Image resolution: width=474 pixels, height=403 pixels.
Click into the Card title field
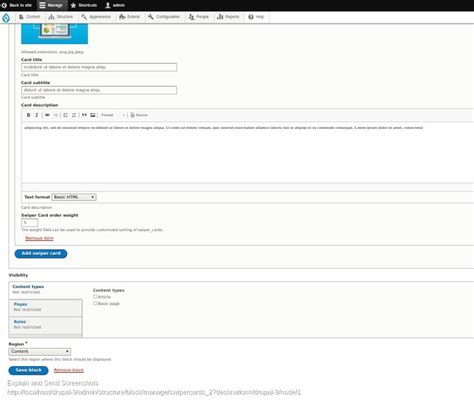[x=99, y=67]
